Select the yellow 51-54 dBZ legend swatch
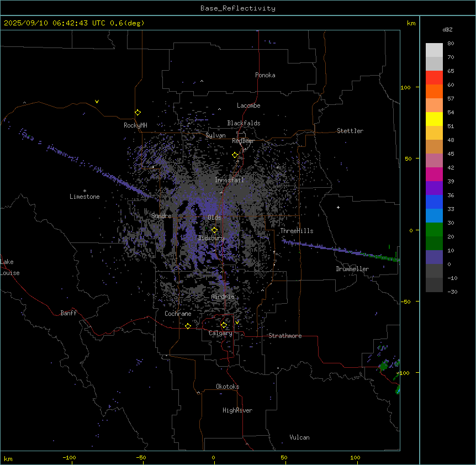Viewport: 476px width, 465px height. [434, 119]
